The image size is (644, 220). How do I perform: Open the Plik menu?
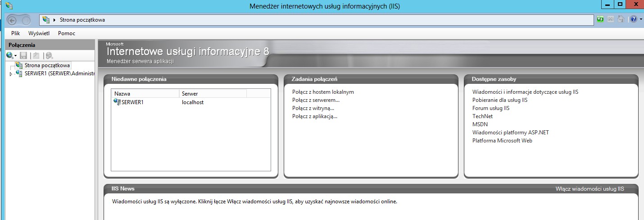pos(16,33)
